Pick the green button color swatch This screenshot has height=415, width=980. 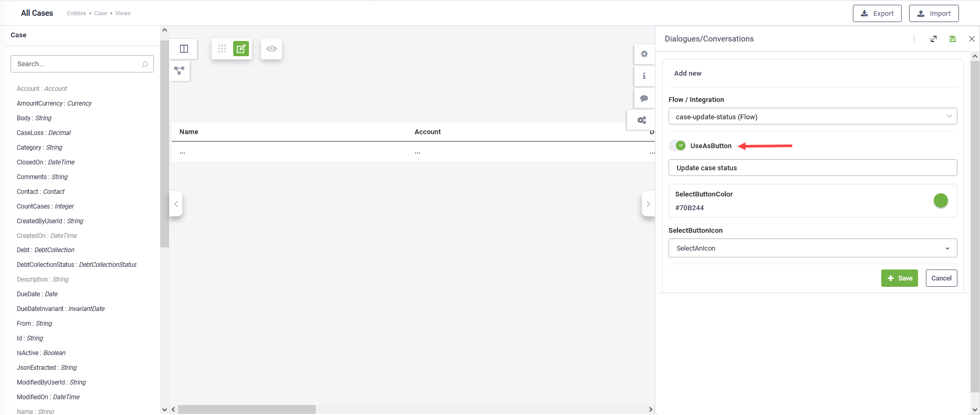(941, 200)
